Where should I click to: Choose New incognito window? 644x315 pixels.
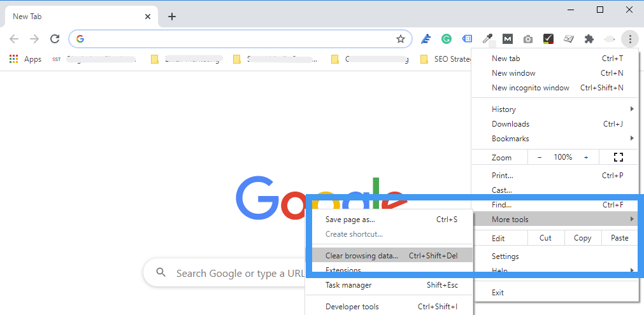pyautogui.click(x=530, y=88)
